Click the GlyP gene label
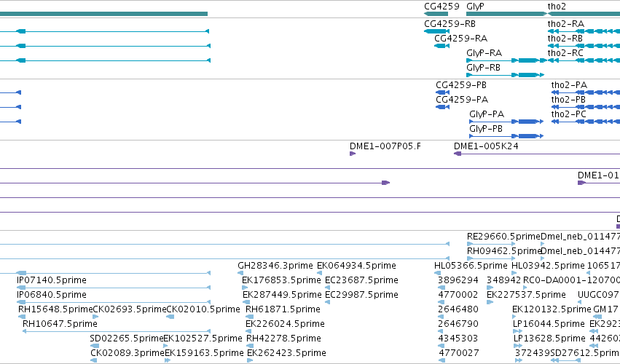 tap(475, 7)
